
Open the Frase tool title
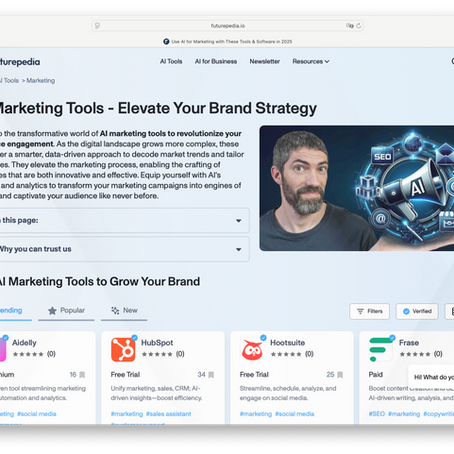[409, 343]
